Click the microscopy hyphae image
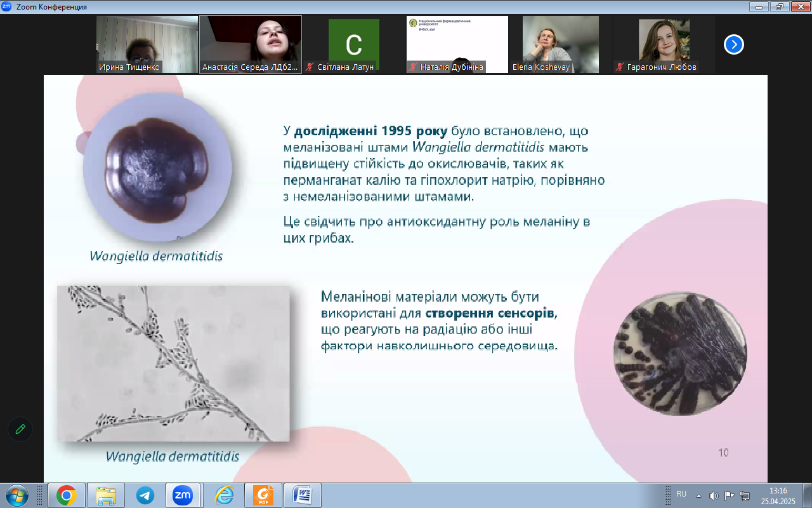The width and height of the screenshot is (812, 508). (173, 363)
